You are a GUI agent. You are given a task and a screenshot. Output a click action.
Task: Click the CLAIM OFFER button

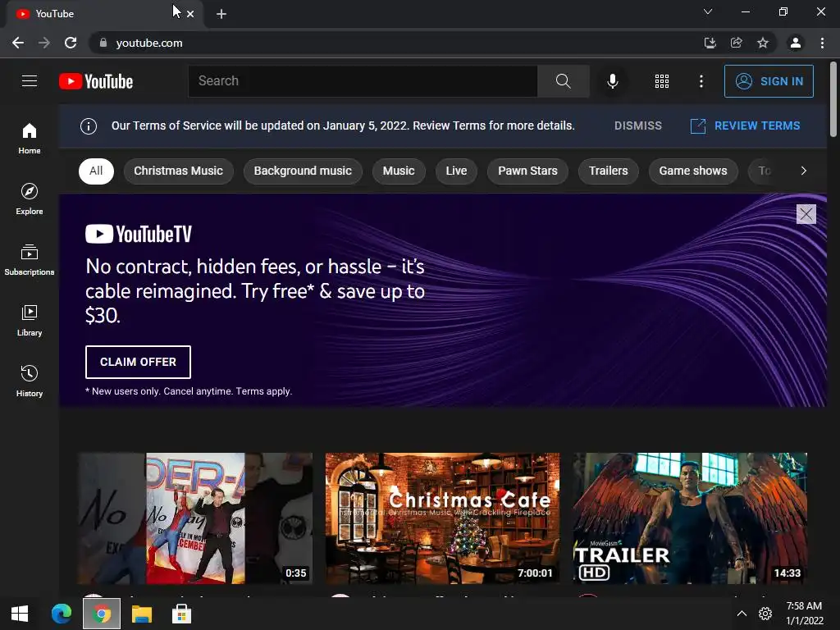point(138,362)
